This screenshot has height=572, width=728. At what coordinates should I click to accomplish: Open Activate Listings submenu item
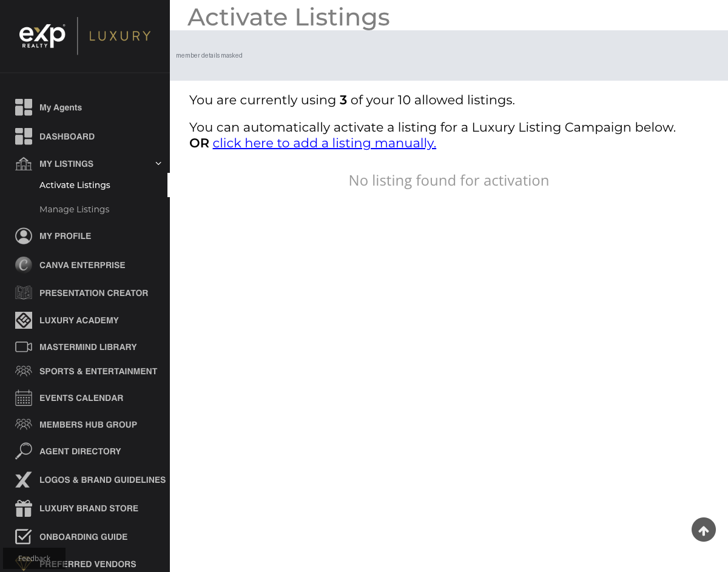pos(75,185)
